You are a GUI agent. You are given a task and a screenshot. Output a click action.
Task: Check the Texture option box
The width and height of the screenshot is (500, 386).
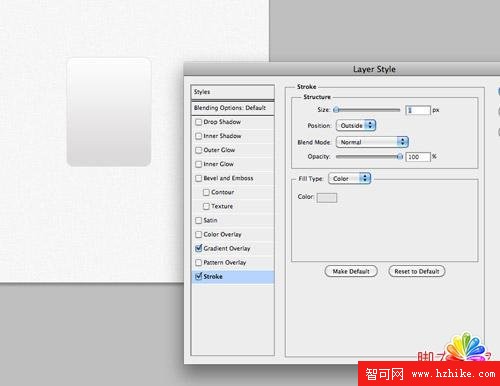point(206,206)
